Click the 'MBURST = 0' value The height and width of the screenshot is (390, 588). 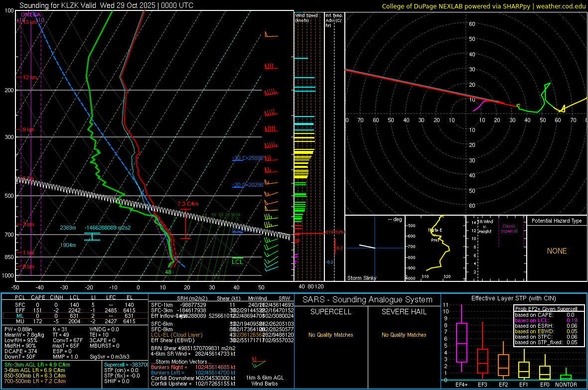tap(105, 346)
